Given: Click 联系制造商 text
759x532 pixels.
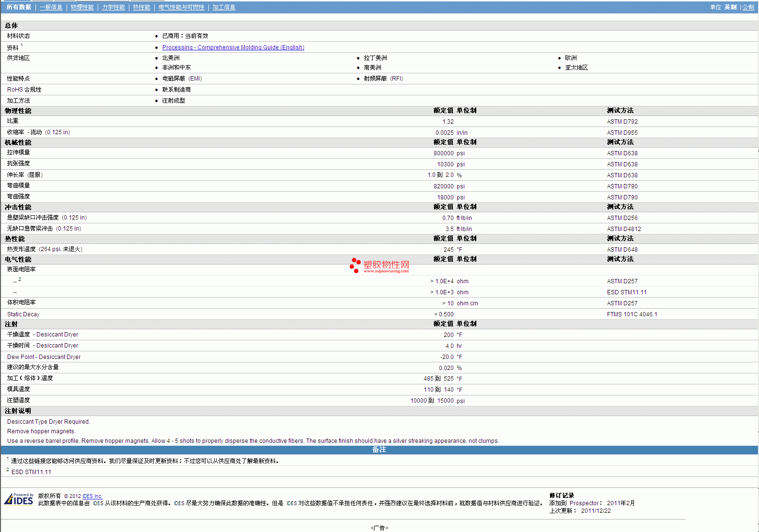Looking at the screenshot, I should 176,90.
